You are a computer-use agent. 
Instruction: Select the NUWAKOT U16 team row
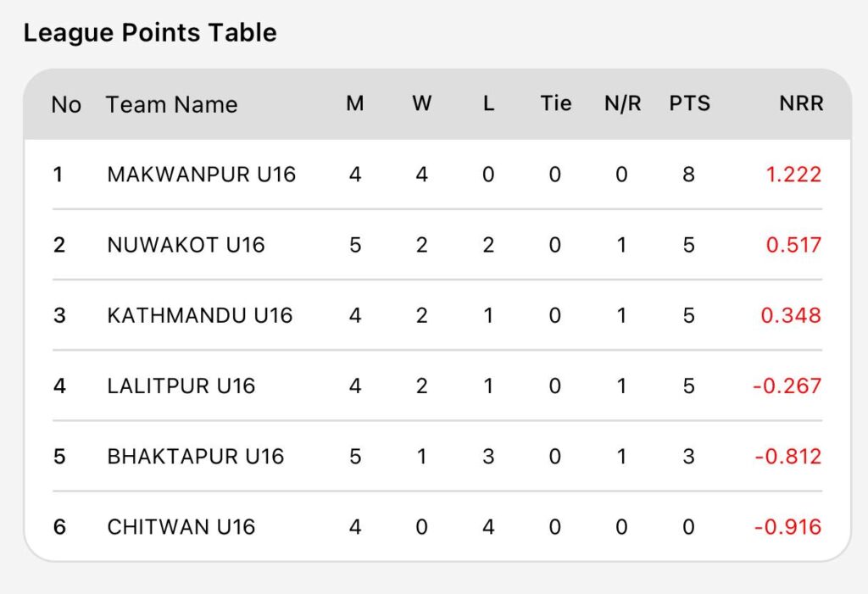(186, 245)
